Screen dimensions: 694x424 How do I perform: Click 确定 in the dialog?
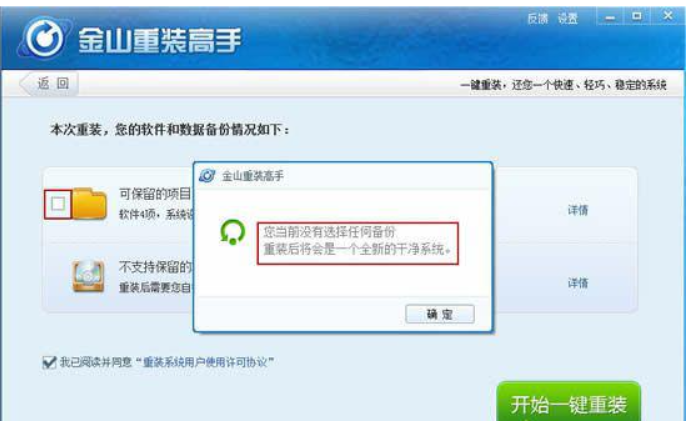pyautogui.click(x=440, y=314)
